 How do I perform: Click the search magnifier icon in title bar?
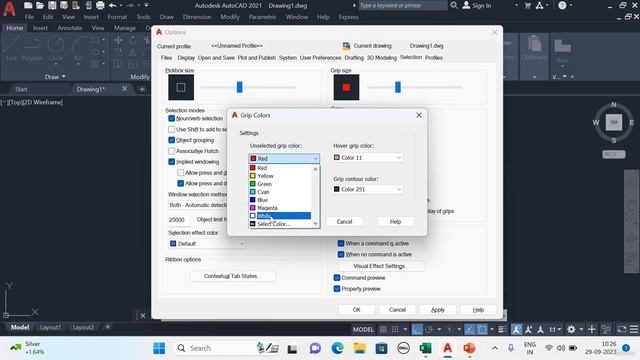pyautogui.click(x=454, y=5)
